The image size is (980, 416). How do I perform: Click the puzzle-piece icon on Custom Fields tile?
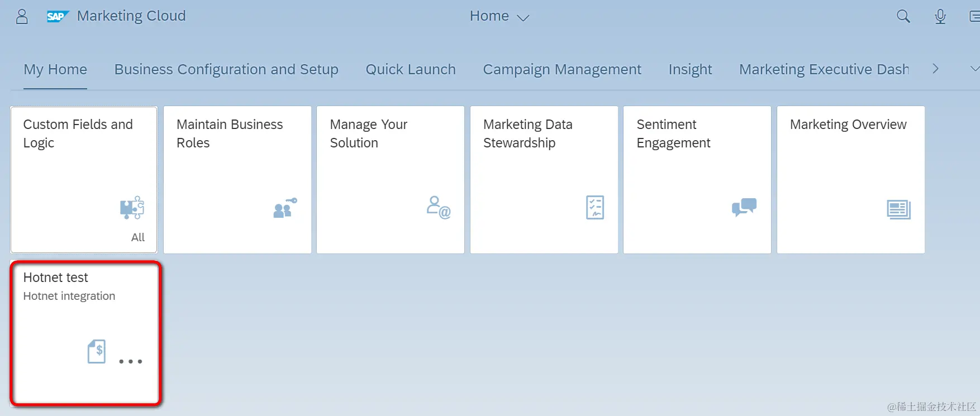[x=132, y=208]
